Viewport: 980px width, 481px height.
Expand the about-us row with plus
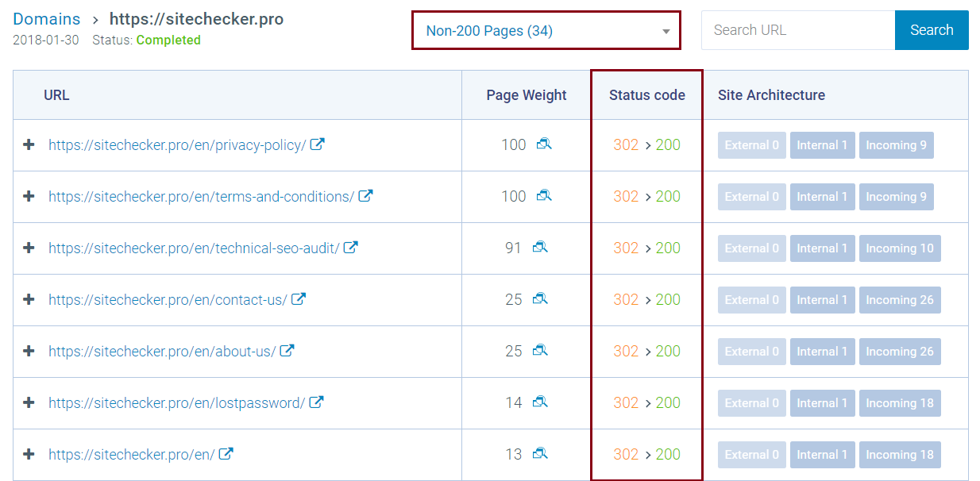(29, 351)
